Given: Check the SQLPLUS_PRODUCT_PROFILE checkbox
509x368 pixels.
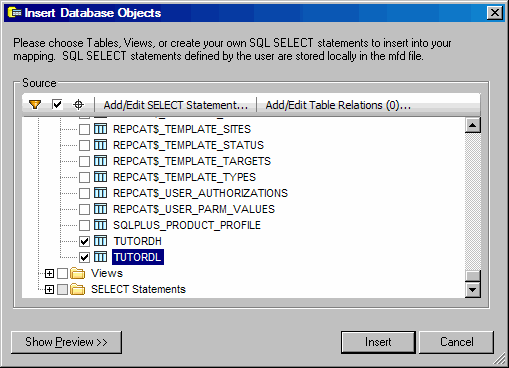Looking at the screenshot, I should pos(84,225).
